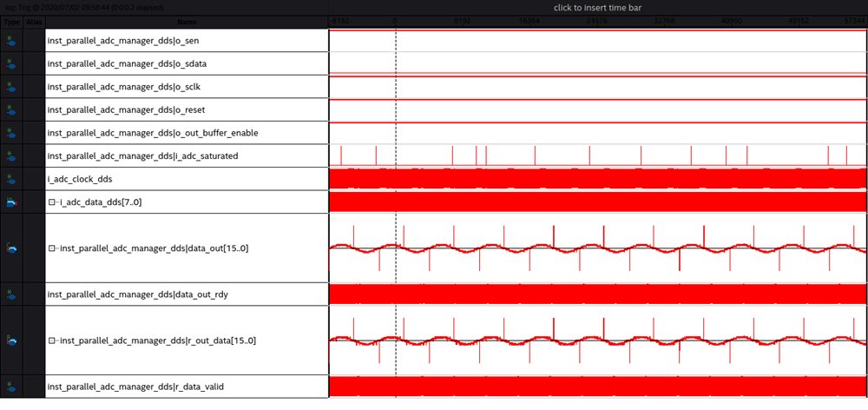Click the log Trig timestamp label
Viewport: 868px width, 410px height.
tap(84, 8)
